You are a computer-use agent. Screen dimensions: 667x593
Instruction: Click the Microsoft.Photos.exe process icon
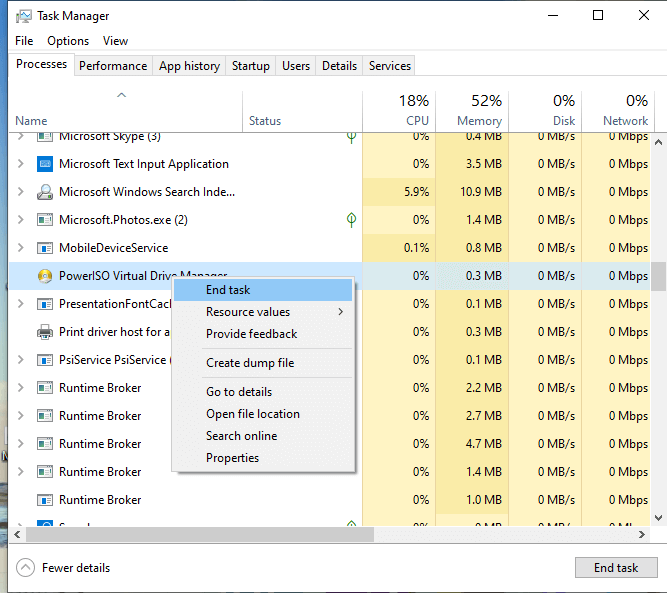click(x=45, y=220)
